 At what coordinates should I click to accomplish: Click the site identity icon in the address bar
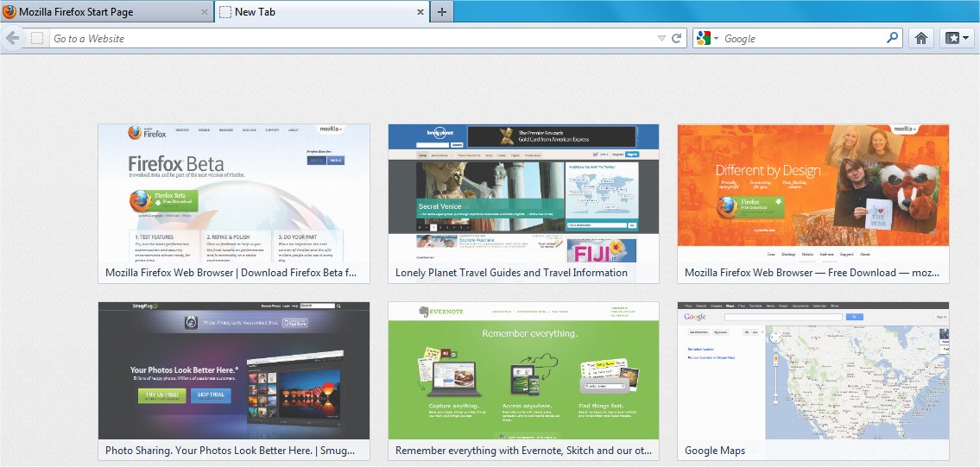(37, 38)
